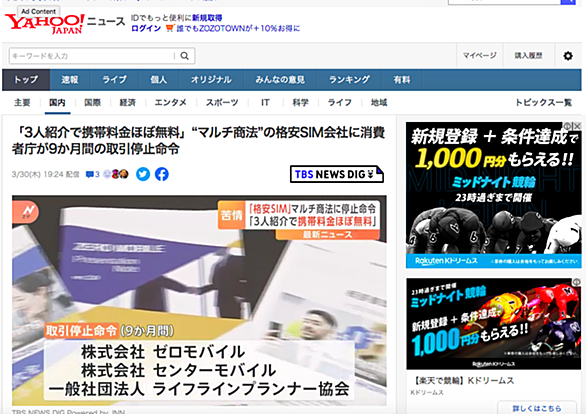The width and height of the screenshot is (586, 414).
Task: Open the second Rakuten Kドリームス ad image
Action: point(494,324)
